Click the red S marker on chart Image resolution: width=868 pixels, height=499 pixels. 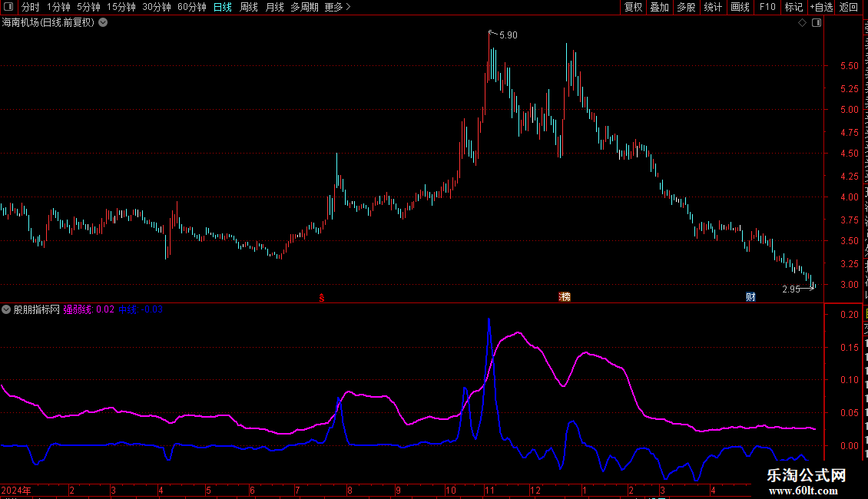point(322,298)
